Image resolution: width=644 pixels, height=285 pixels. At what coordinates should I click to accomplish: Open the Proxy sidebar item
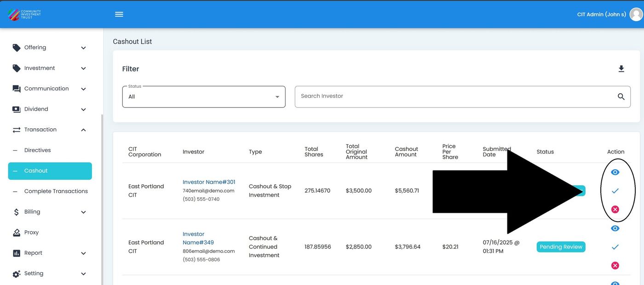click(x=31, y=233)
